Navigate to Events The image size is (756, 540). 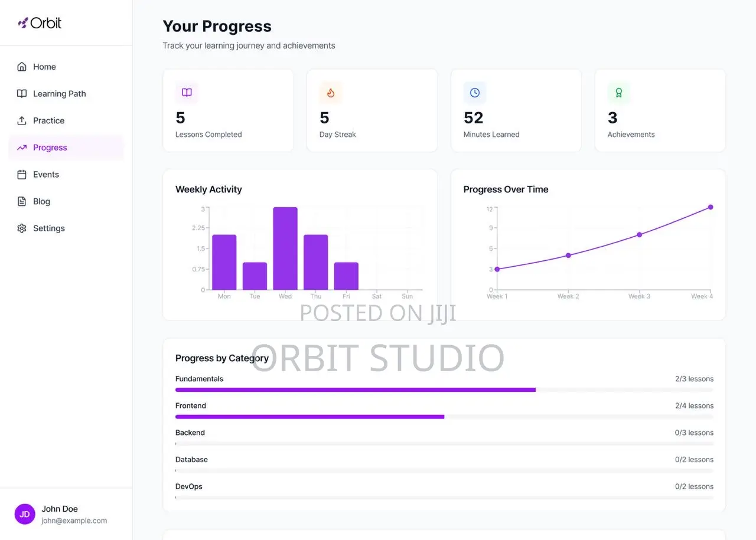(x=66, y=175)
